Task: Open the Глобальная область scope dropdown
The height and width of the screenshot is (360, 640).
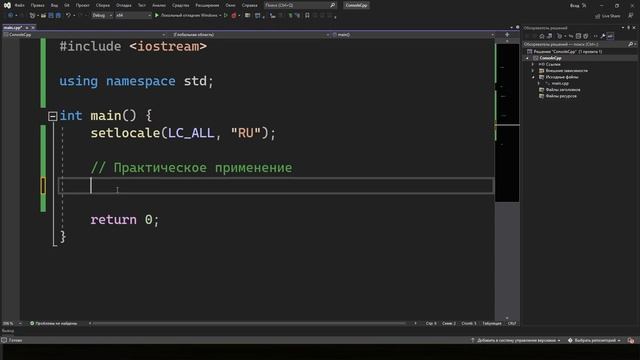Action: 250,35
